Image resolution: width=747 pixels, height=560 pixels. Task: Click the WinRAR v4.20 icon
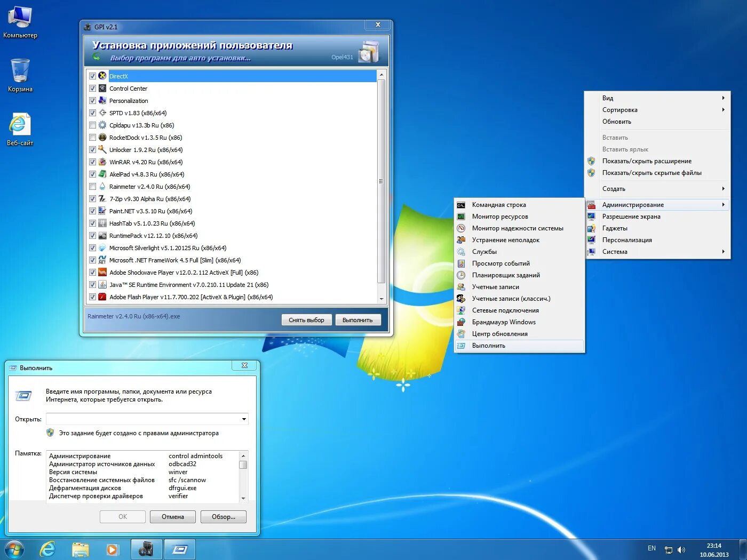point(102,162)
